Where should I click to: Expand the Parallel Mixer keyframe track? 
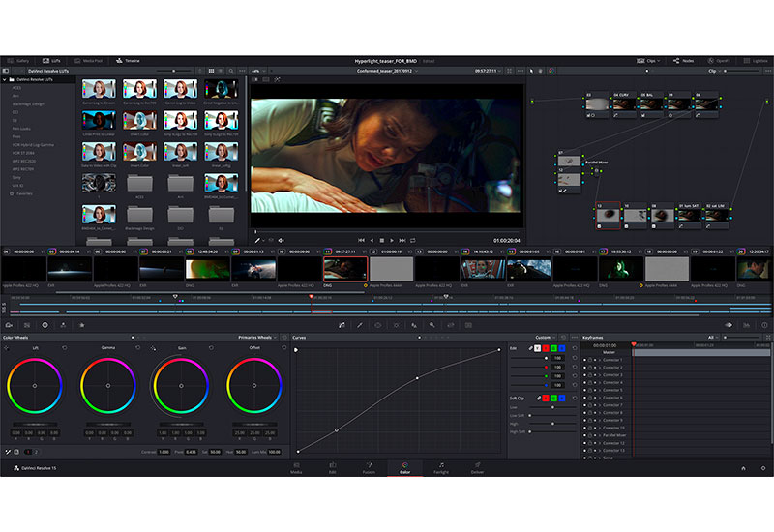(x=600, y=435)
